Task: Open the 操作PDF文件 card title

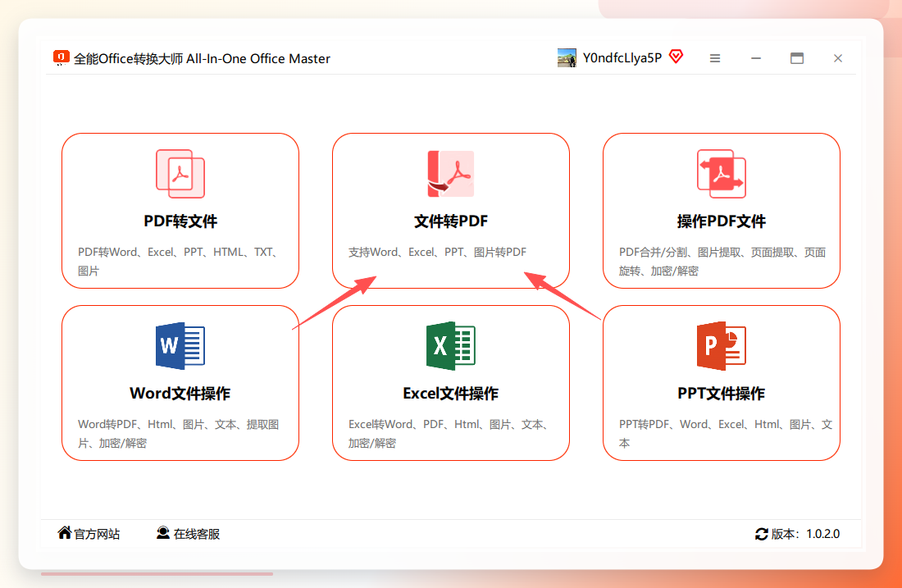Action: coord(722,221)
